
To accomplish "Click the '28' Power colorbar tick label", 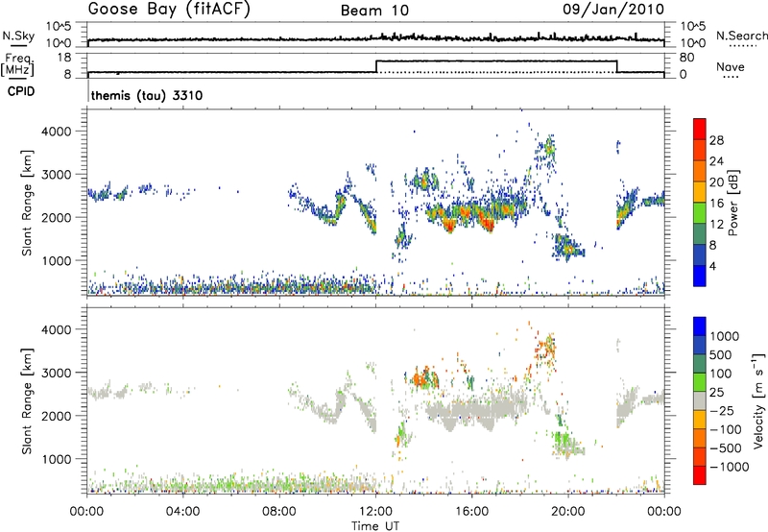I will tap(716, 140).
